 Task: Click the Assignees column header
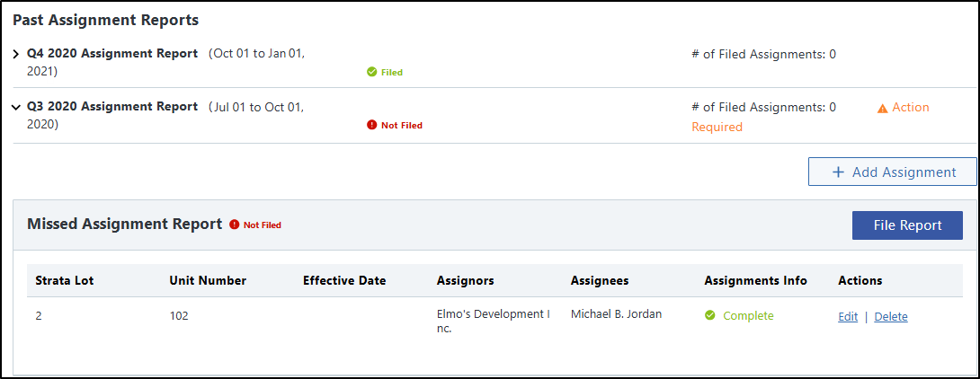point(600,281)
